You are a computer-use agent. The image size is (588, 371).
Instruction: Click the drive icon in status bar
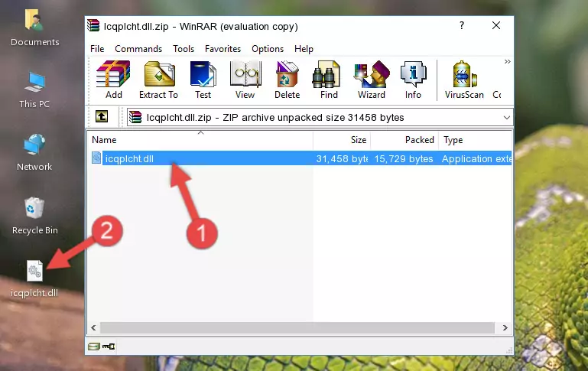94,347
